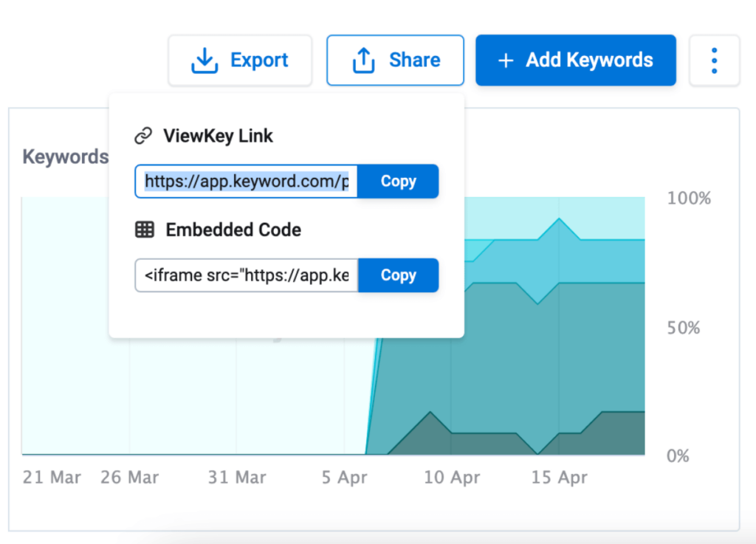
Task: Open the three-dot overflow menu
Action: pos(714,61)
